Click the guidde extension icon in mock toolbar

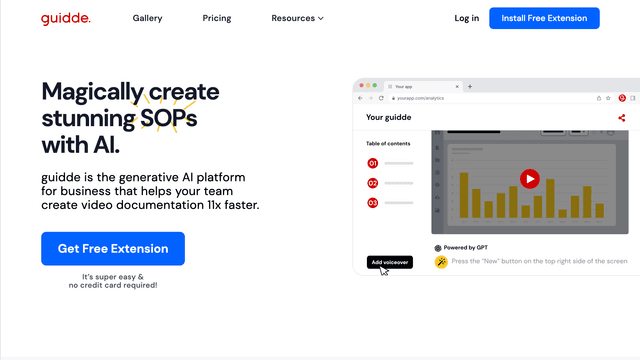pos(622,98)
